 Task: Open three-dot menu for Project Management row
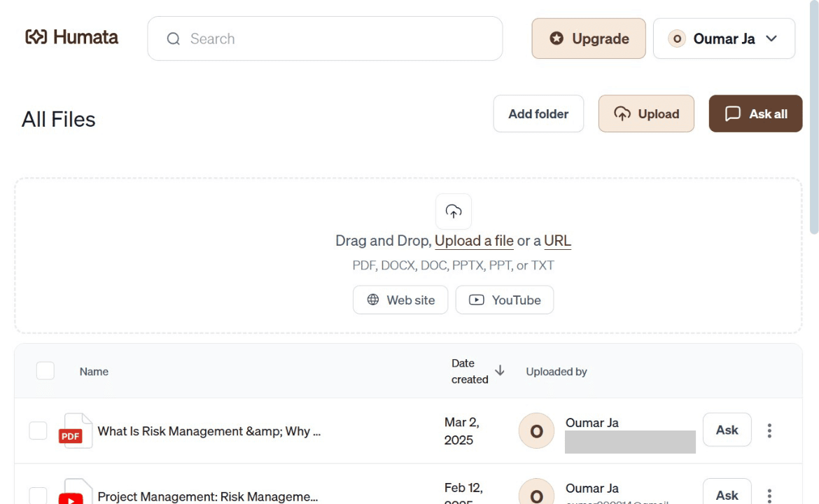[x=769, y=496]
